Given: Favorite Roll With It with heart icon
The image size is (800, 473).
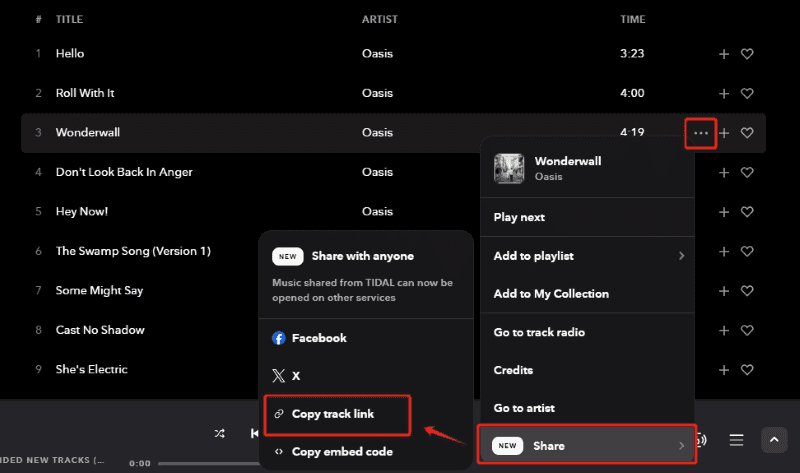Looking at the screenshot, I should 747,93.
